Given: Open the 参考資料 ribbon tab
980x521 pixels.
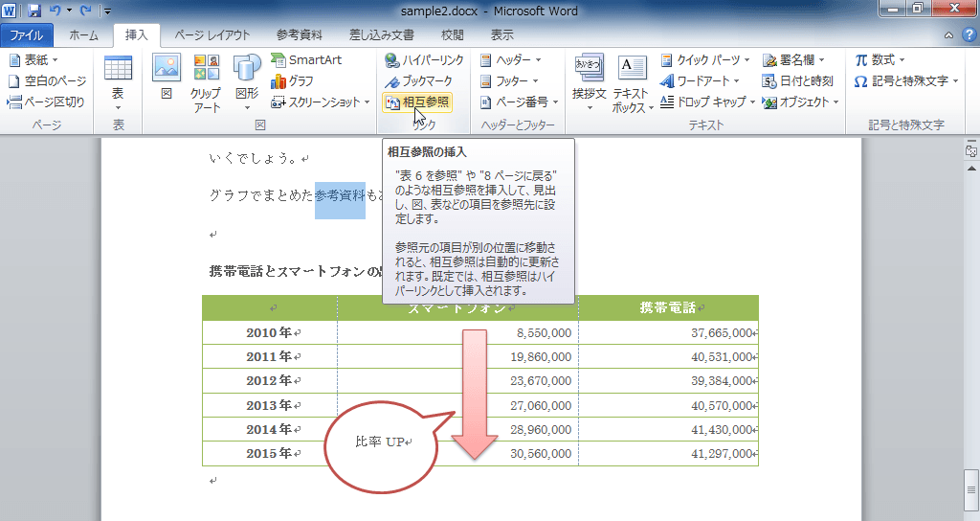Looking at the screenshot, I should (x=300, y=35).
